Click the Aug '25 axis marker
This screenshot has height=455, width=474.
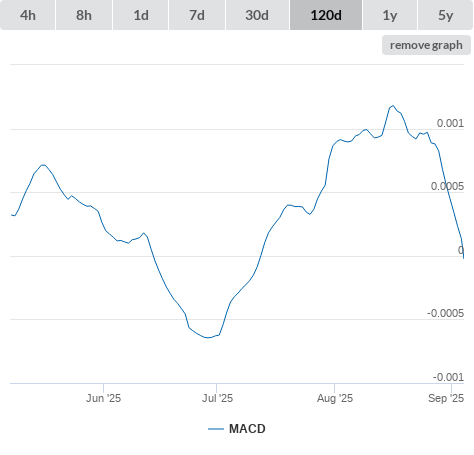click(335, 398)
